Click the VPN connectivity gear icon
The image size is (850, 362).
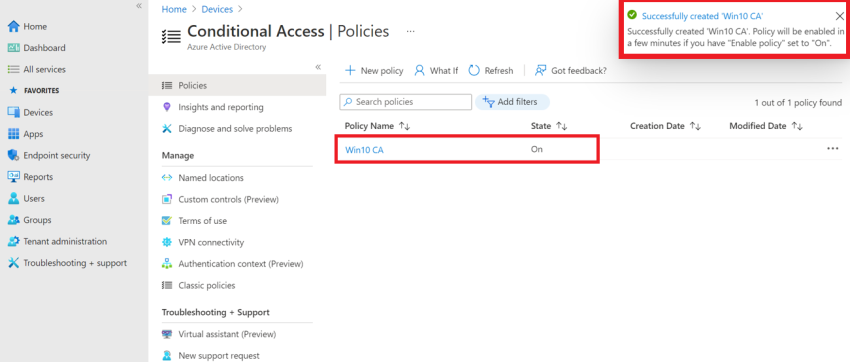tap(167, 242)
